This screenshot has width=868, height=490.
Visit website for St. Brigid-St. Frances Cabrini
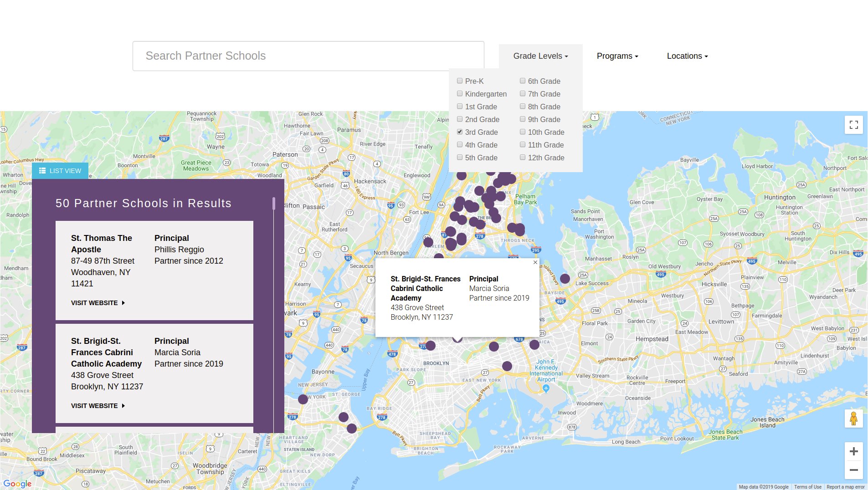pyautogui.click(x=98, y=406)
